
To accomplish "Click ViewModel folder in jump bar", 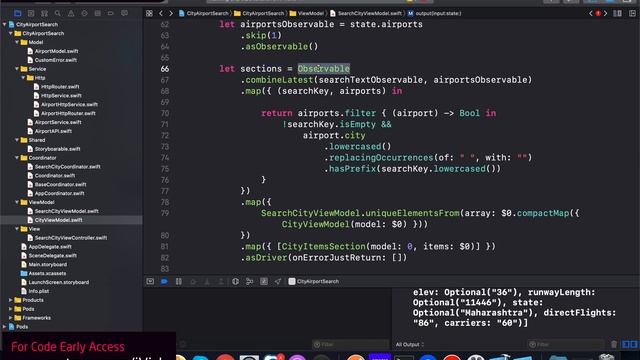I will pos(307,13).
